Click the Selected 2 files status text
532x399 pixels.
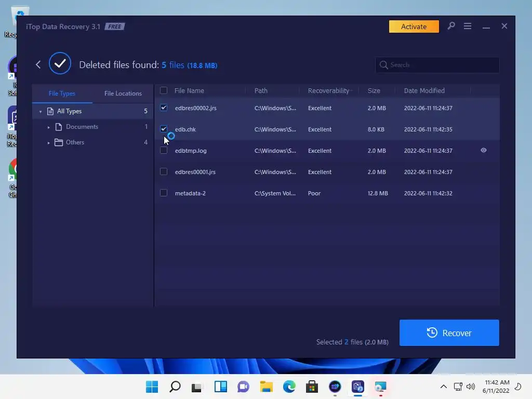pos(352,342)
